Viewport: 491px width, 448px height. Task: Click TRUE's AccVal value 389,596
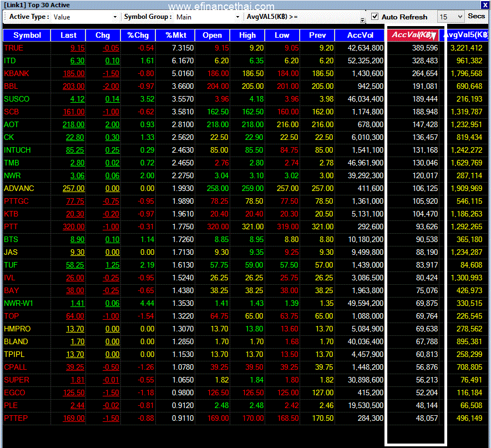tap(425, 48)
